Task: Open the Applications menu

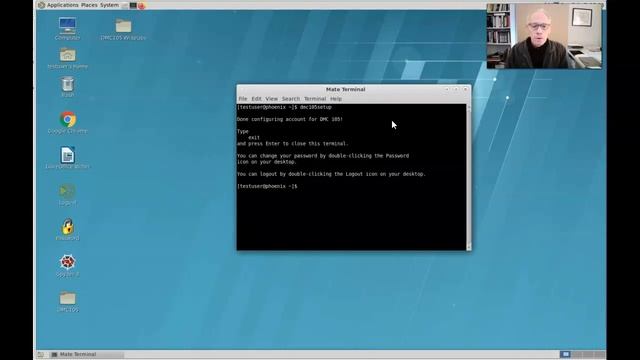Action: (62, 5)
